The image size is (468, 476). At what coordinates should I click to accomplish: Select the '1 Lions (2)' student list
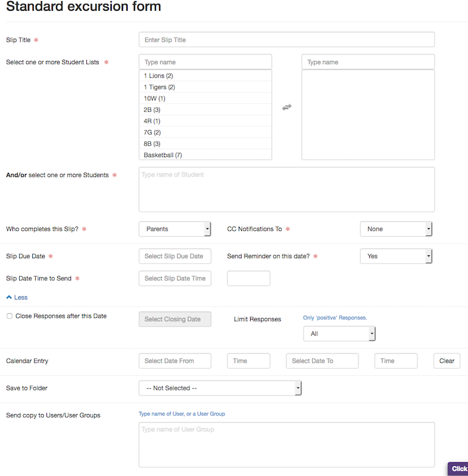tap(205, 75)
